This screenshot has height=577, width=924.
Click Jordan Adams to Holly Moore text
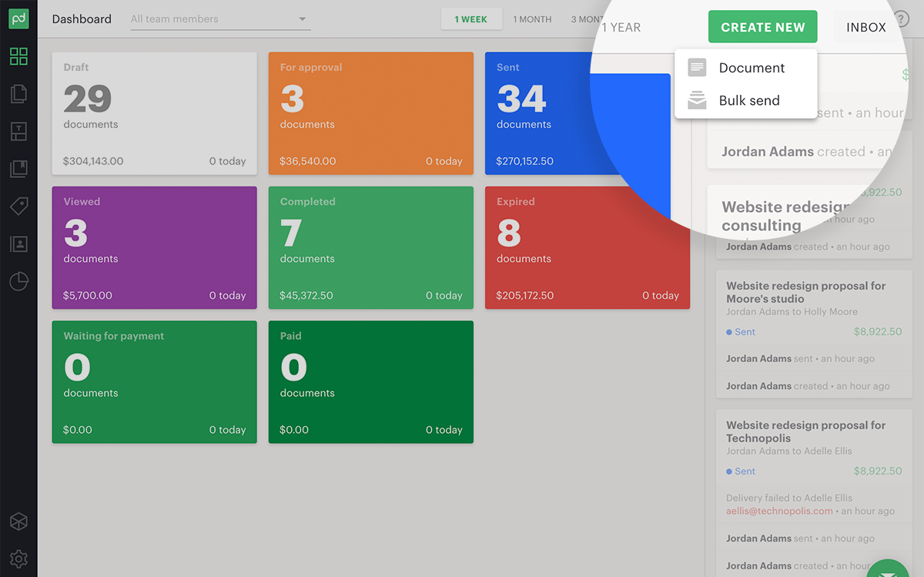pos(792,312)
